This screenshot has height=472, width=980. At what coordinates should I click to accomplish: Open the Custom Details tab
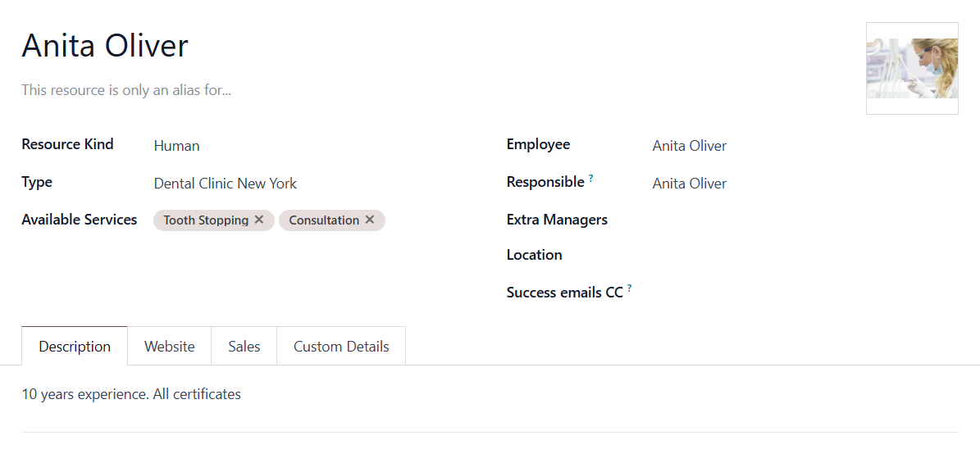click(x=341, y=346)
